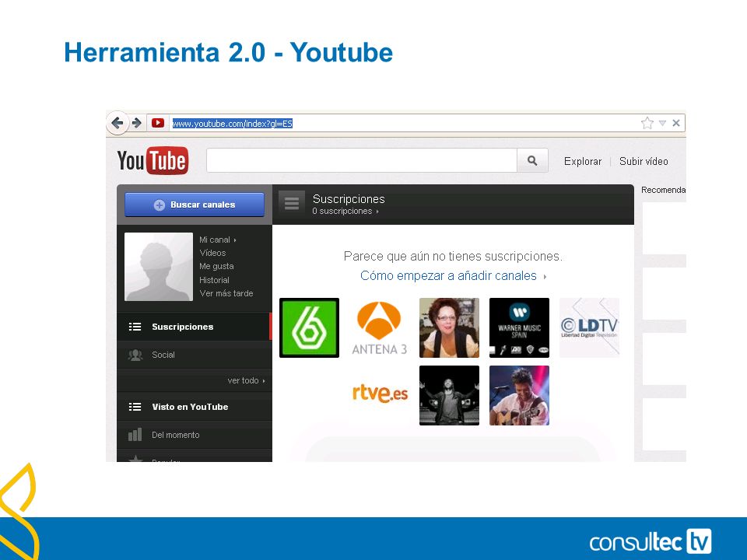The height and width of the screenshot is (560, 747).
Task: Open address bar history dropdown arrow
Action: [662, 124]
